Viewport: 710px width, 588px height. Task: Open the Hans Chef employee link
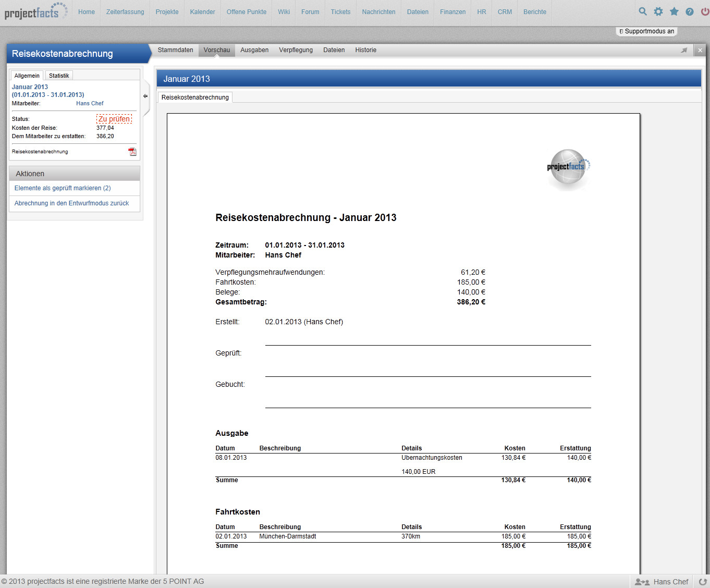point(90,103)
